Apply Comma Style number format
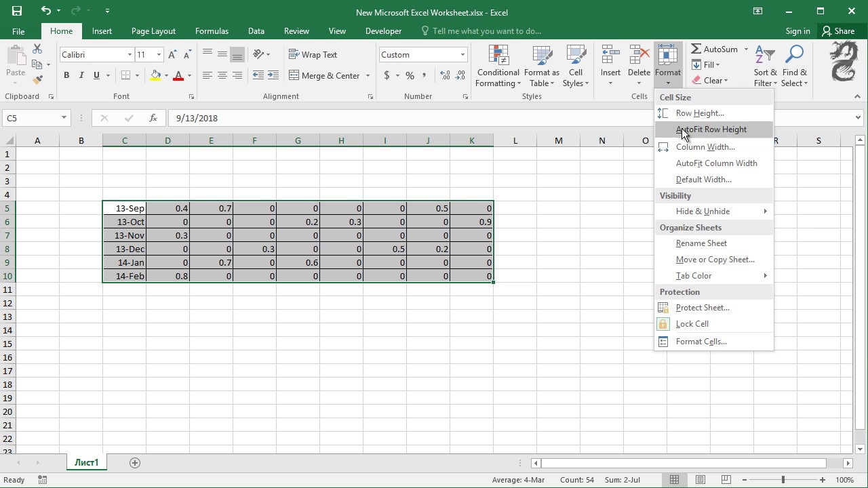 click(425, 75)
